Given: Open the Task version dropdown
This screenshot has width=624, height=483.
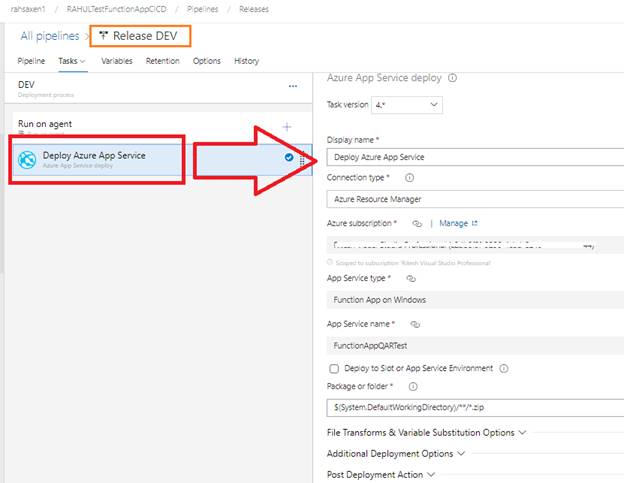Looking at the screenshot, I should [x=407, y=105].
